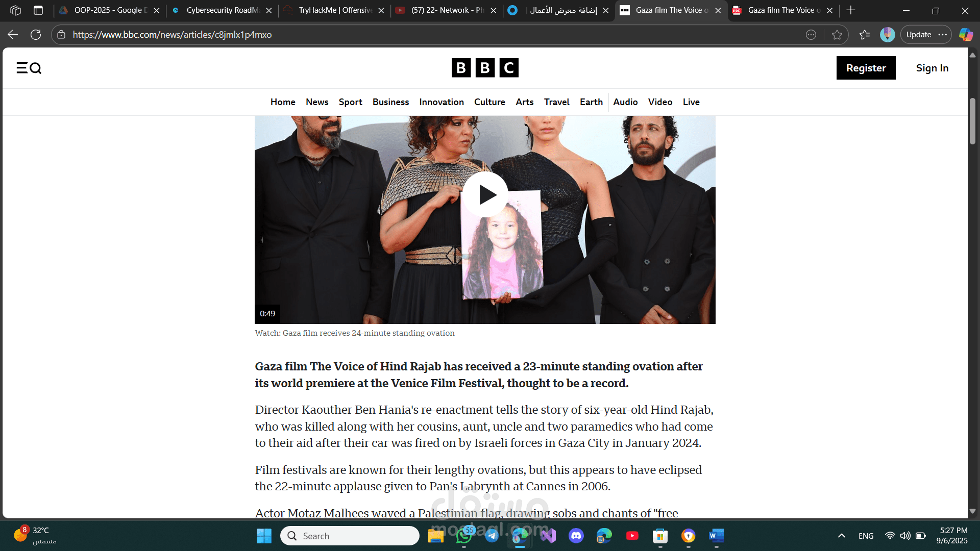Go back to the previous page
This screenshot has width=980, height=551.
coord(13,35)
